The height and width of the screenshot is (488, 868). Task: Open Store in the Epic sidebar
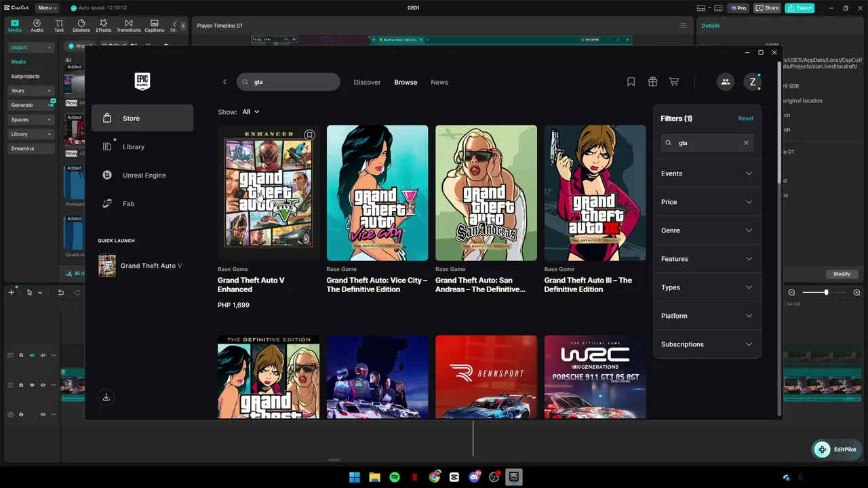click(x=142, y=118)
